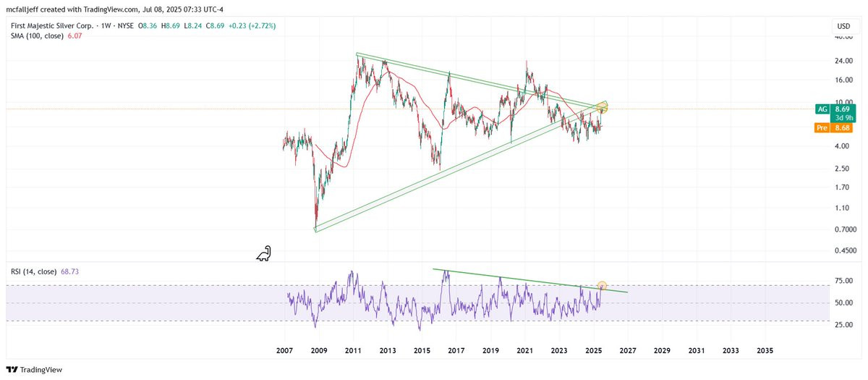Click the 2025 label on time axis
This screenshot has width=868, height=380.
point(593,350)
